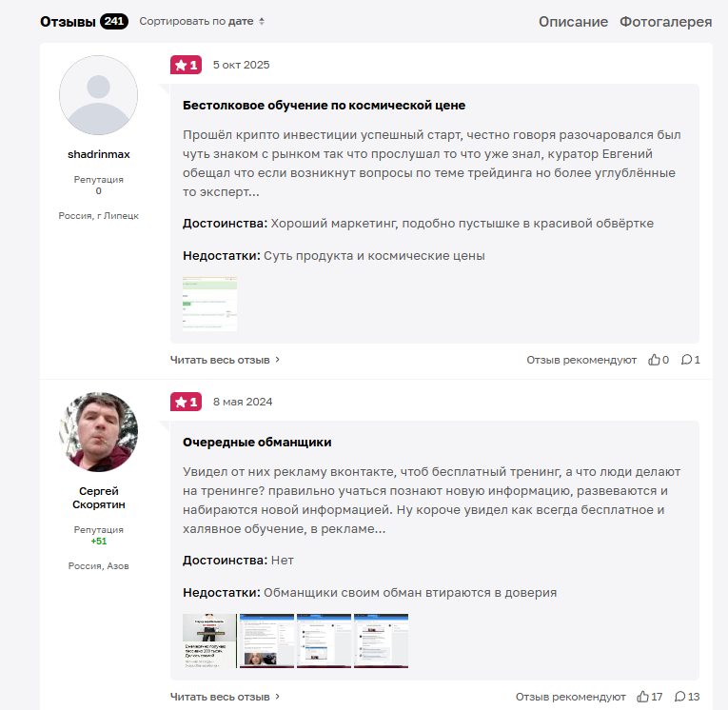Click shadrinmax's default avatar
Viewport: 728px width, 710px height.
tap(98, 95)
